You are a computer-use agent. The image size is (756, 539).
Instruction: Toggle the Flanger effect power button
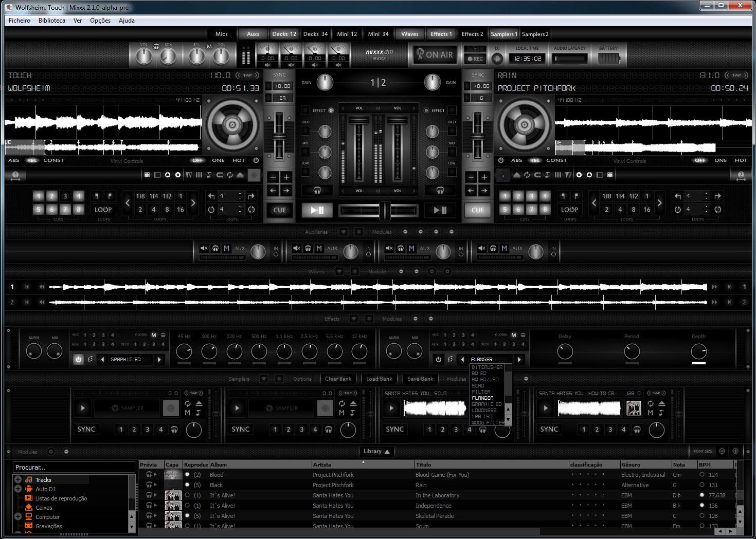click(438, 359)
